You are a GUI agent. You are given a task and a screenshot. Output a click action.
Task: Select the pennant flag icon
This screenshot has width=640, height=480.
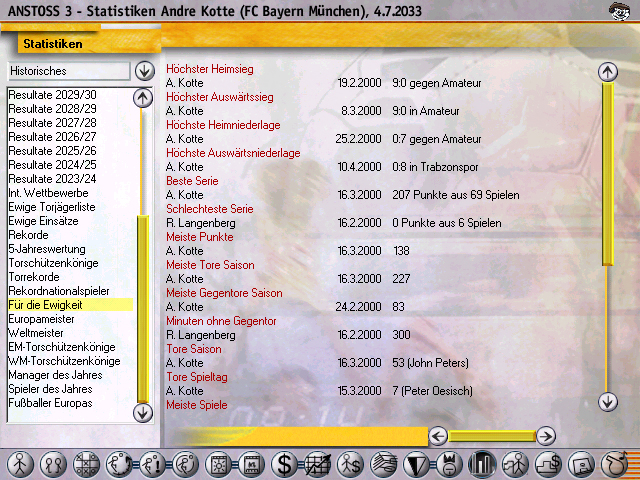(417, 464)
